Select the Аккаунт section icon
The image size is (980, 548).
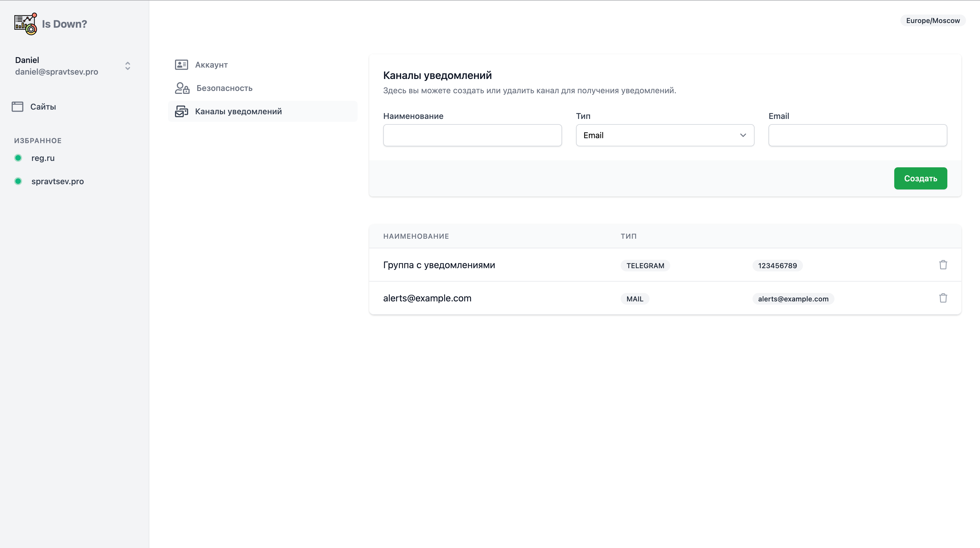click(x=181, y=64)
